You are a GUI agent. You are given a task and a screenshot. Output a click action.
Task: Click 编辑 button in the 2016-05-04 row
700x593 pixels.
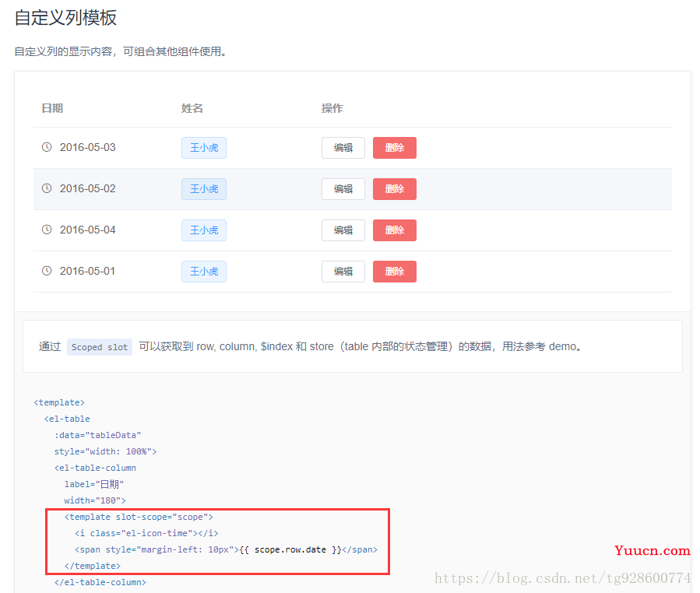(x=343, y=230)
